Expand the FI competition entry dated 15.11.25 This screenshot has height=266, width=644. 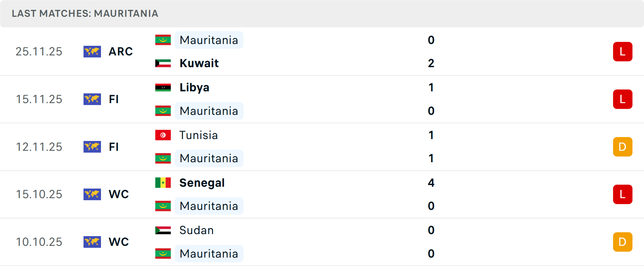pos(114,99)
